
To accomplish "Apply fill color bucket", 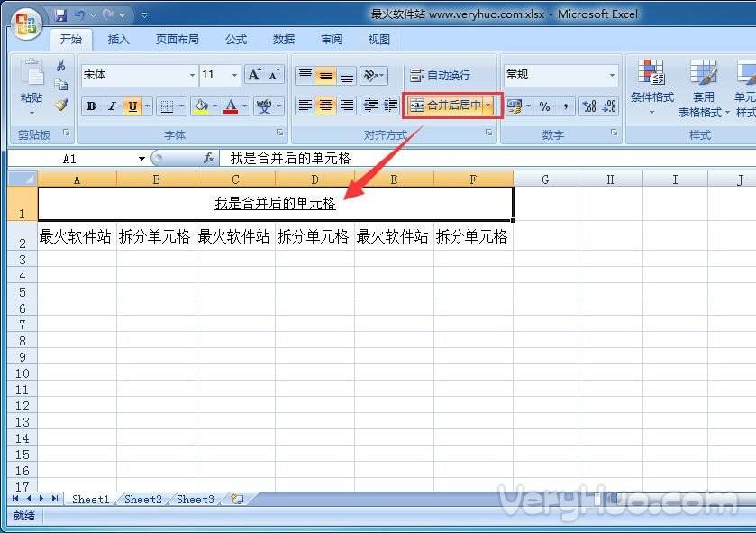I will (201, 106).
